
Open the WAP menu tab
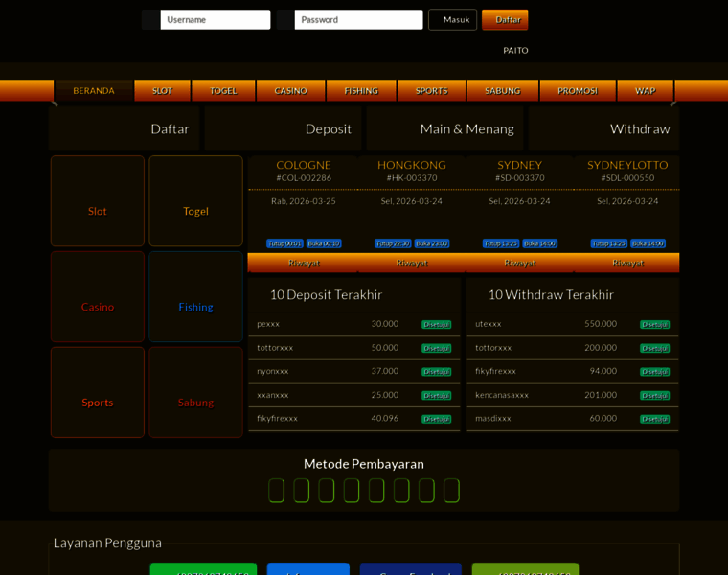[645, 90]
